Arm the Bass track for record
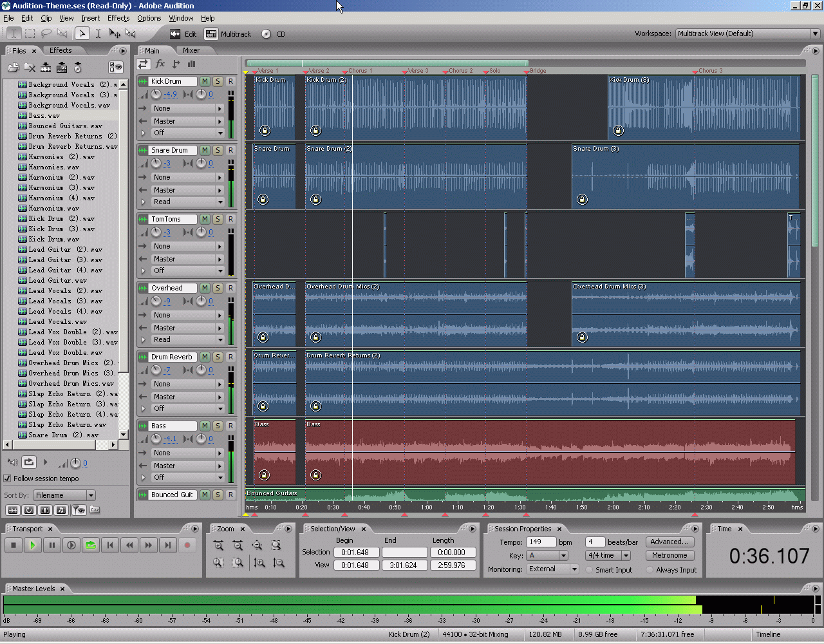 [x=230, y=426]
